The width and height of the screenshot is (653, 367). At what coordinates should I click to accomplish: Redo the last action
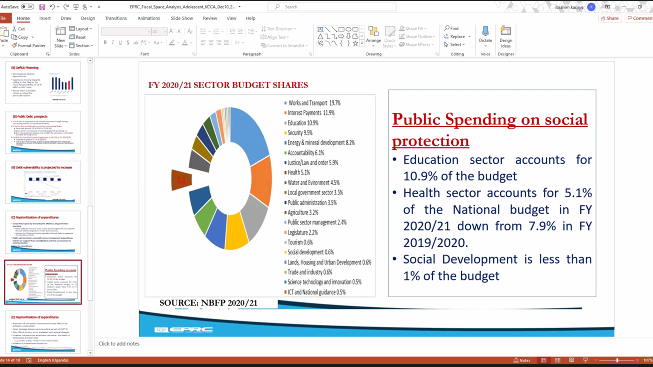66,7
